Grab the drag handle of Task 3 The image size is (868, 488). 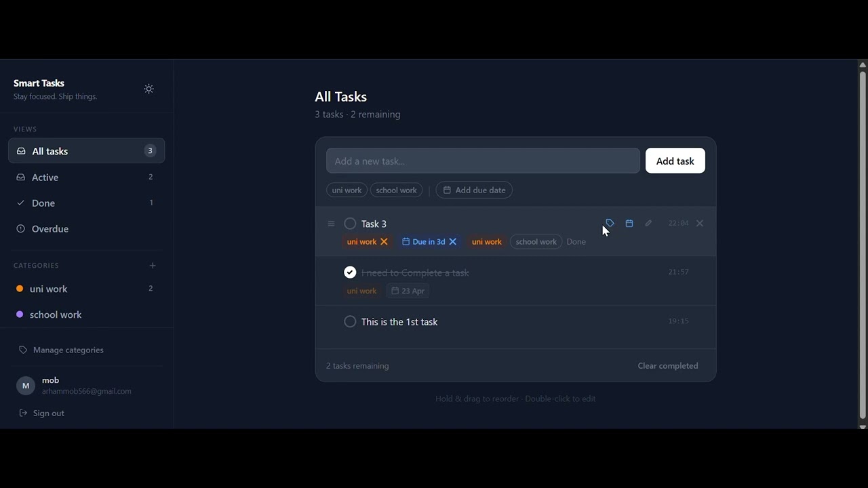point(331,224)
